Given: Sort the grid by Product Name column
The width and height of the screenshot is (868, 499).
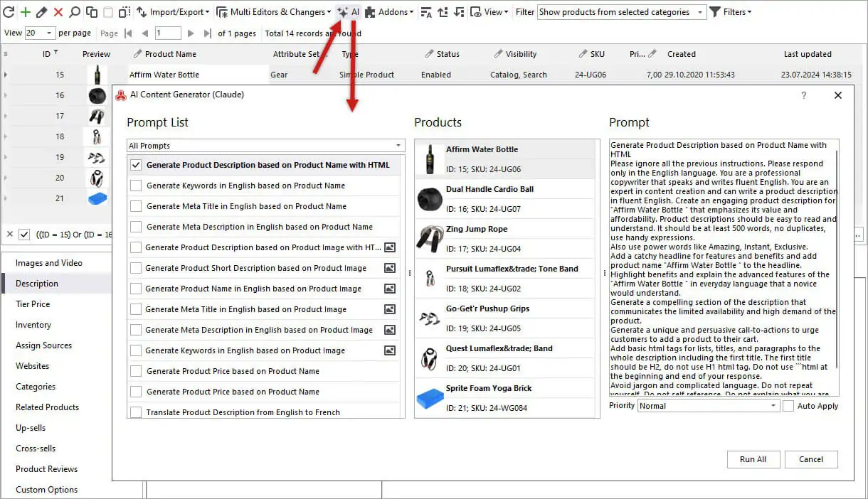Looking at the screenshot, I should click(171, 54).
